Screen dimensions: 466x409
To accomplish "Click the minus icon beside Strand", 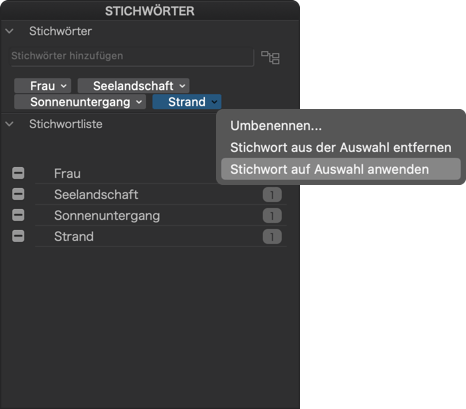I will (x=18, y=236).
